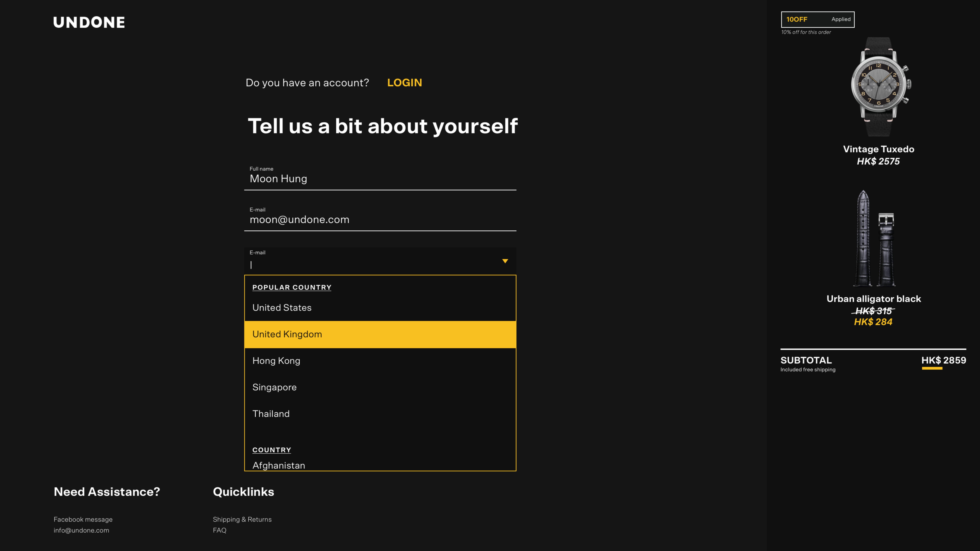The image size is (980, 551).
Task: Select Afghanistan from the country list
Action: pyautogui.click(x=380, y=465)
